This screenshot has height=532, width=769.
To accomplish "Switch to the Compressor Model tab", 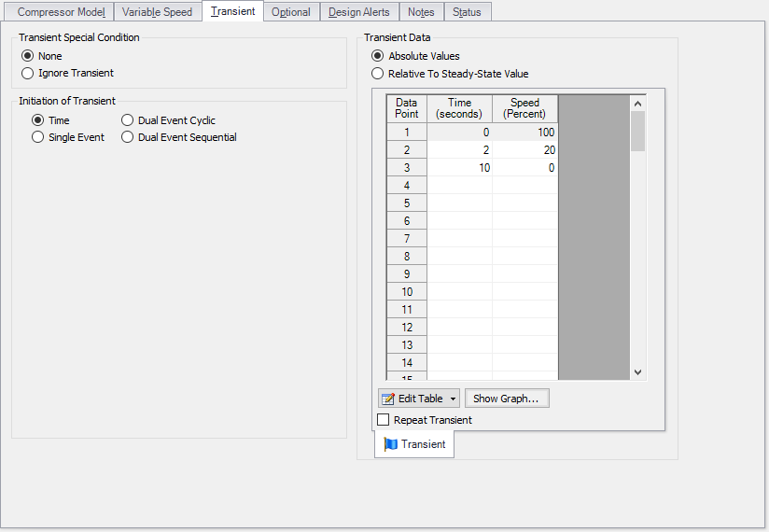I will 61,12.
